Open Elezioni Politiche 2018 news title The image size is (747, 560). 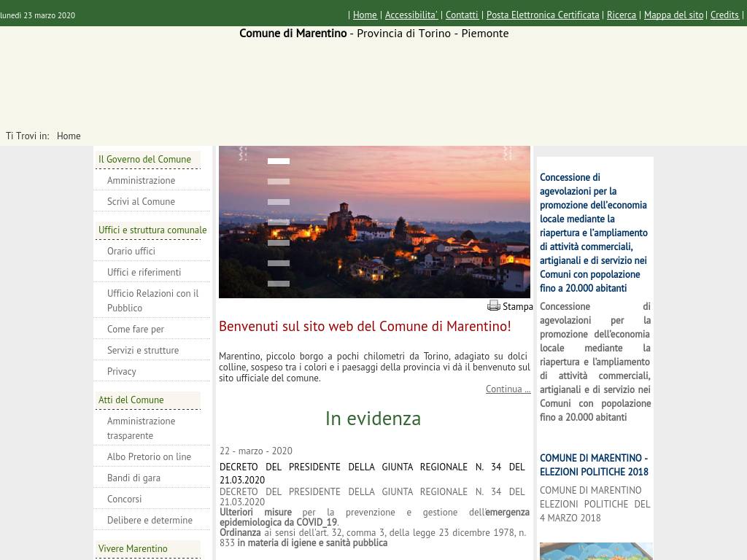coord(594,464)
